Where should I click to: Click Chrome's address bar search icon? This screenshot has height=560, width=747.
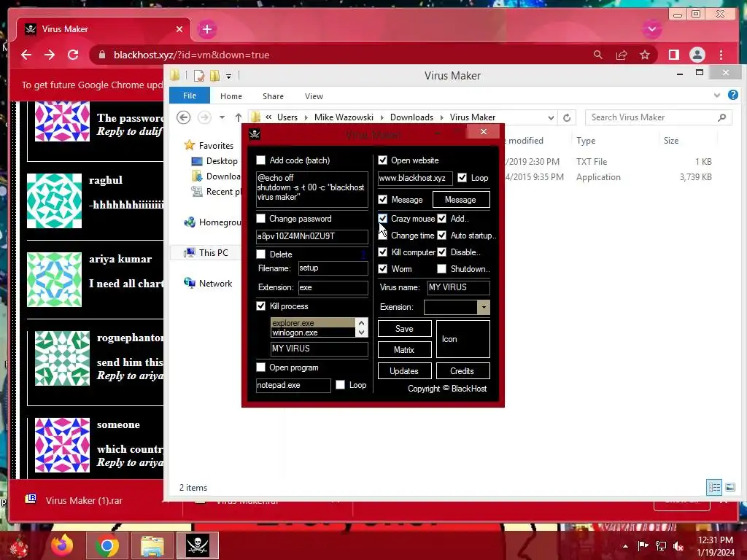pyautogui.click(x=598, y=55)
